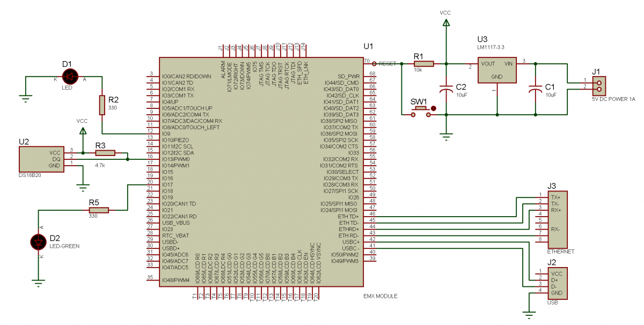Select the RESET pin label on U1
Screen dimensions: 644x325
[x=387, y=63]
